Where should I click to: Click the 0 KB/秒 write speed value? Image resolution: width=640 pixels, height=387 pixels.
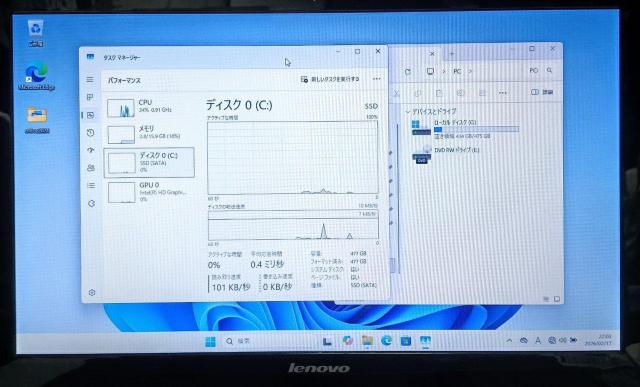point(277,287)
